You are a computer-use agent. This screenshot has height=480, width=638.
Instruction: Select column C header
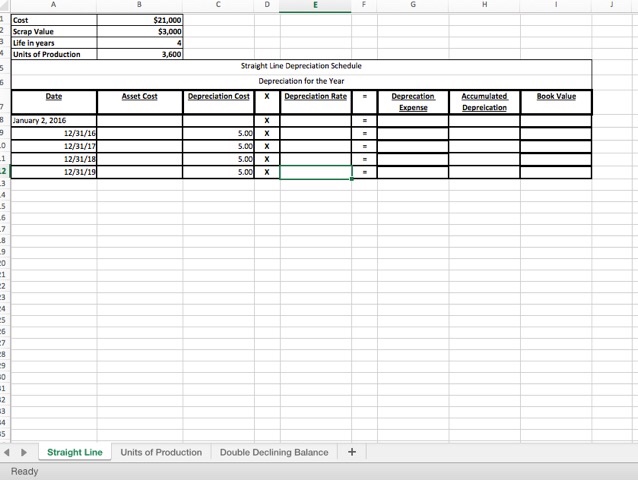[218, 4]
